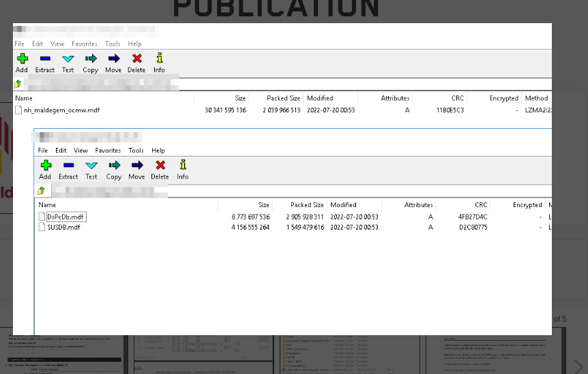588x374 pixels.
Task: Click Info icon in upper 7-Zip window
Action: pyautogui.click(x=160, y=58)
